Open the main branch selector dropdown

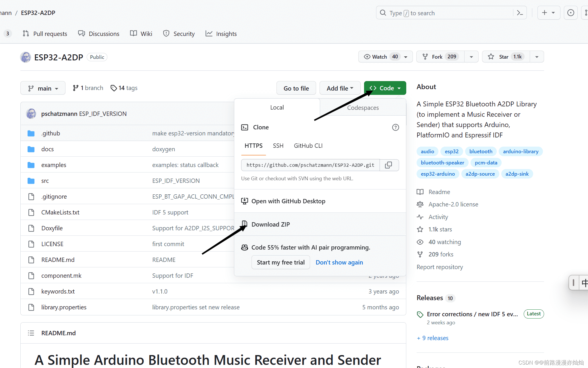(x=43, y=88)
